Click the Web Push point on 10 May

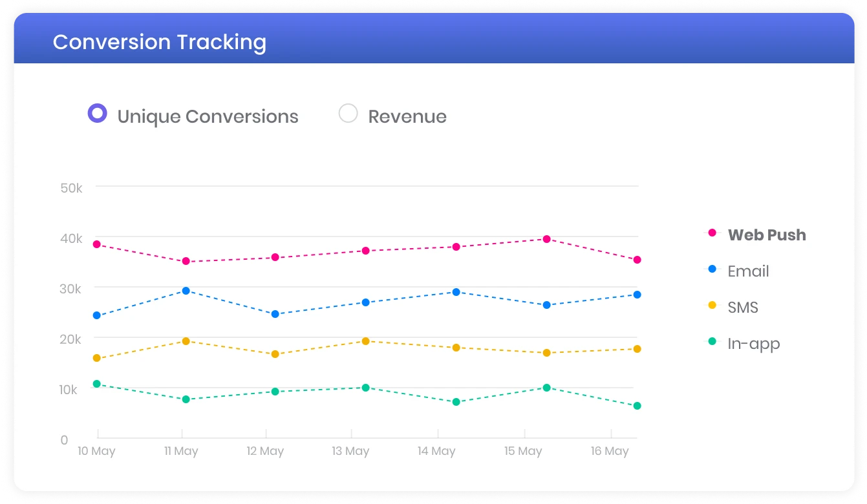[96, 244]
